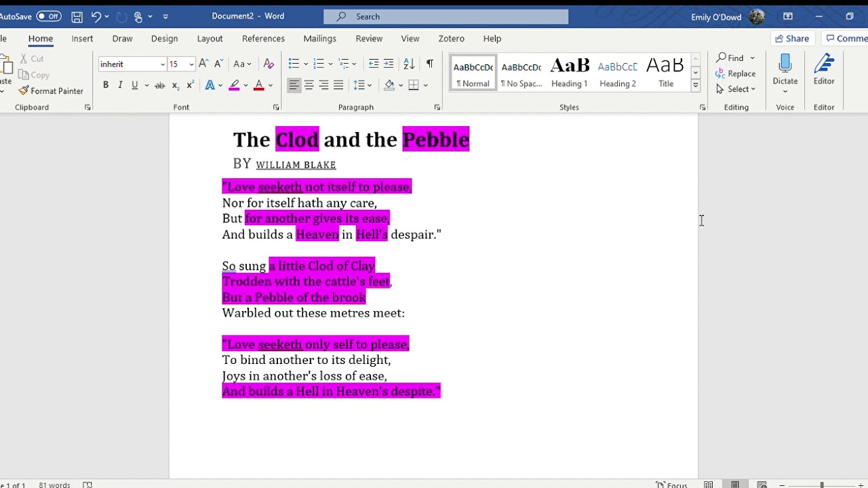Align text to the right
Viewport: 868px width, 488px height.
pyautogui.click(x=323, y=85)
